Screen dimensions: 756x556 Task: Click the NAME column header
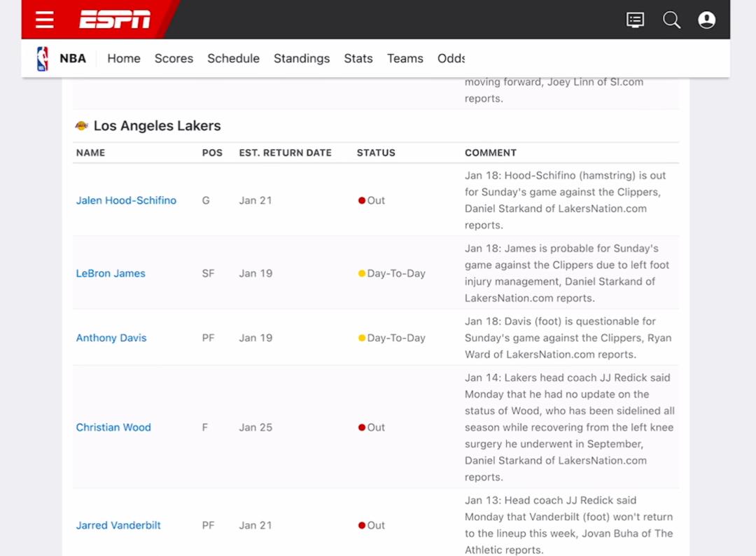coord(90,153)
